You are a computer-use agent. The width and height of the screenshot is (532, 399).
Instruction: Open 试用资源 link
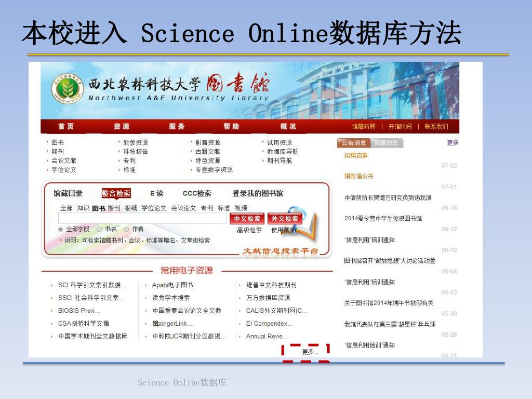point(279,142)
